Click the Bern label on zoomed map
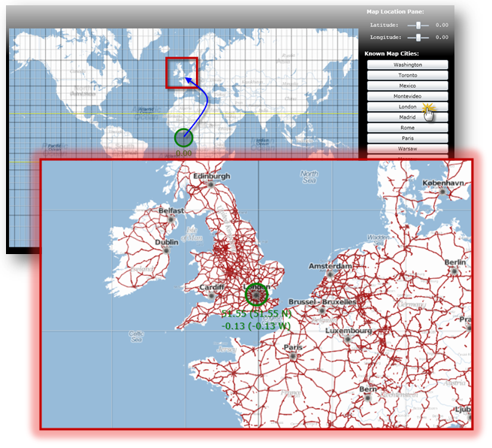This screenshot has height=448, width=492. coord(368,389)
